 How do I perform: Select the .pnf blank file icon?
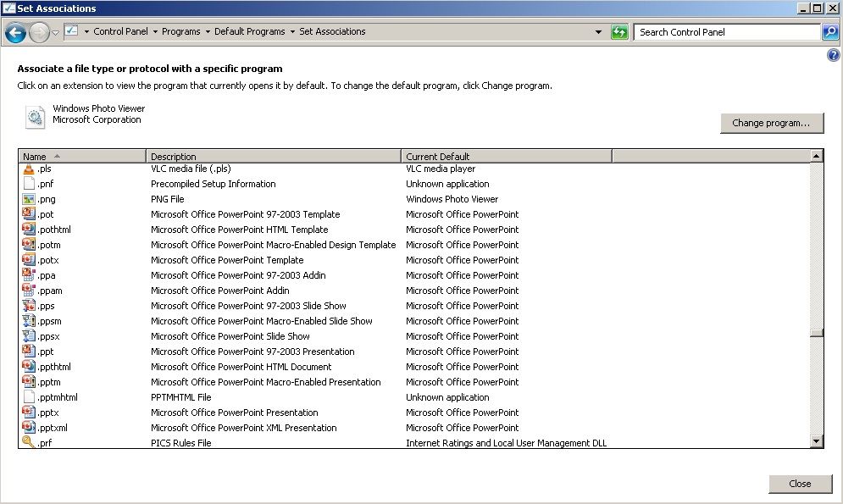pos(29,184)
